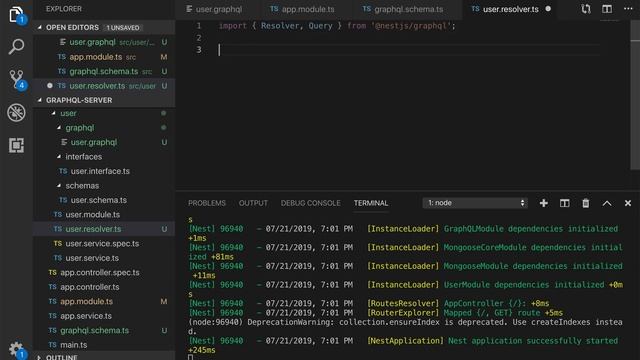Image resolution: width=640 pixels, height=360 pixels.
Task: Open the Debug view in activity bar
Action: 16,112
